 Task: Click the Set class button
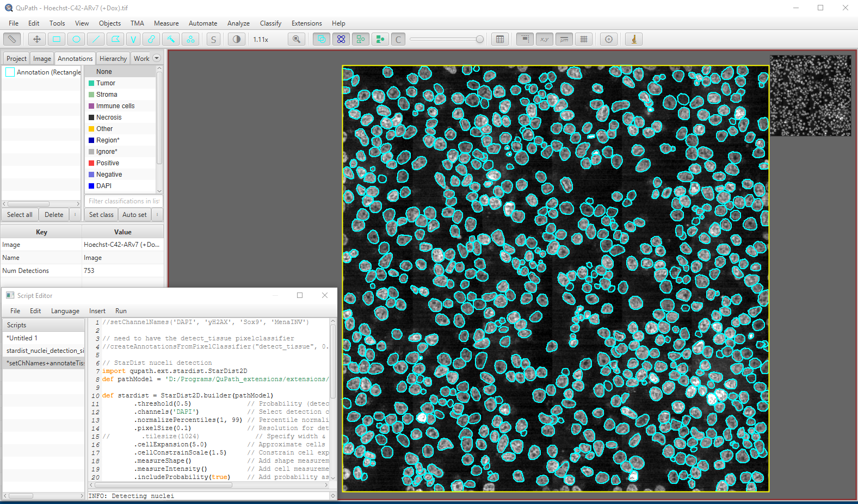101,215
